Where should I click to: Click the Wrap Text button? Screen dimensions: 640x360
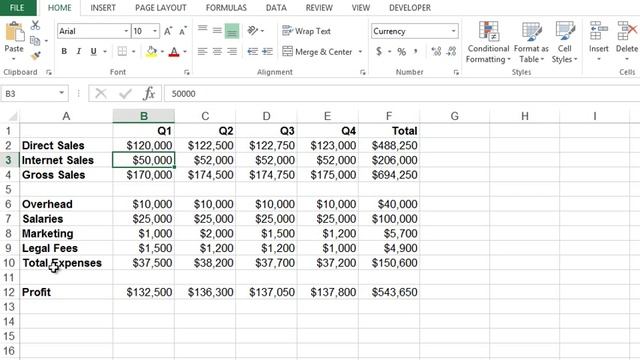pos(307,31)
